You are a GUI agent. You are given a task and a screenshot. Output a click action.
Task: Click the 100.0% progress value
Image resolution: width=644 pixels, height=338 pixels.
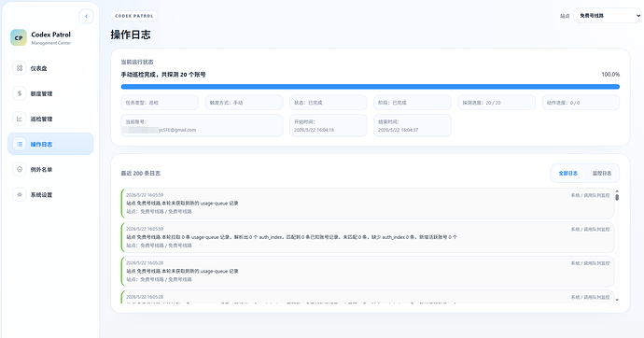pos(610,75)
